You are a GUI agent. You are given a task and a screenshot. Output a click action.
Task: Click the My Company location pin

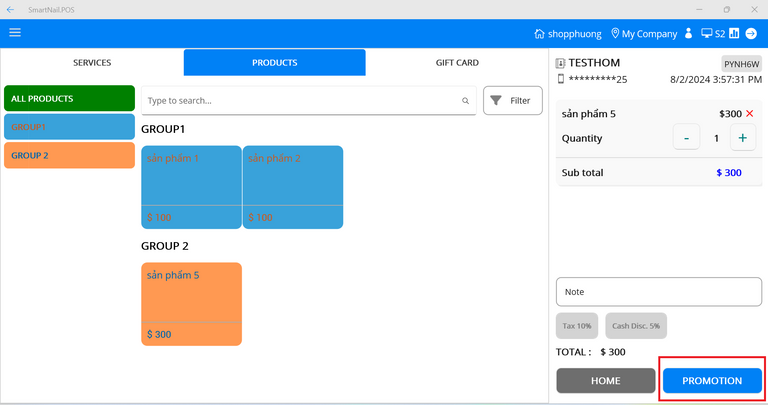click(616, 34)
